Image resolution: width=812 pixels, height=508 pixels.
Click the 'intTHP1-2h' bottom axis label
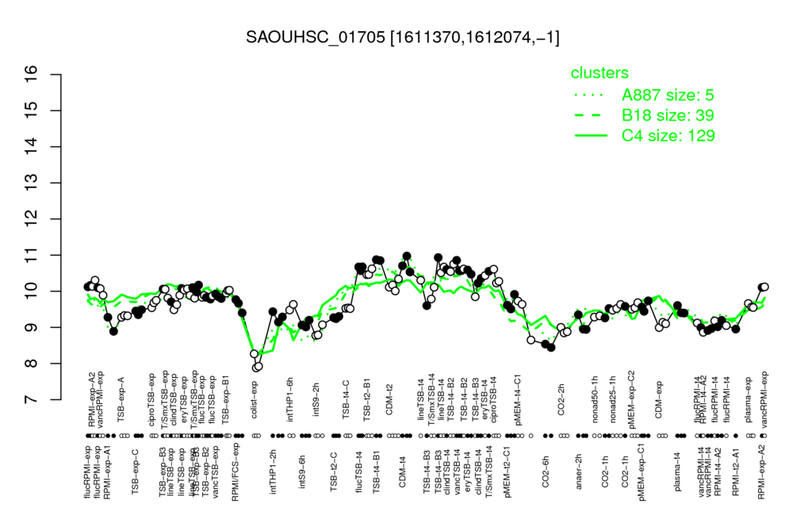(x=273, y=471)
